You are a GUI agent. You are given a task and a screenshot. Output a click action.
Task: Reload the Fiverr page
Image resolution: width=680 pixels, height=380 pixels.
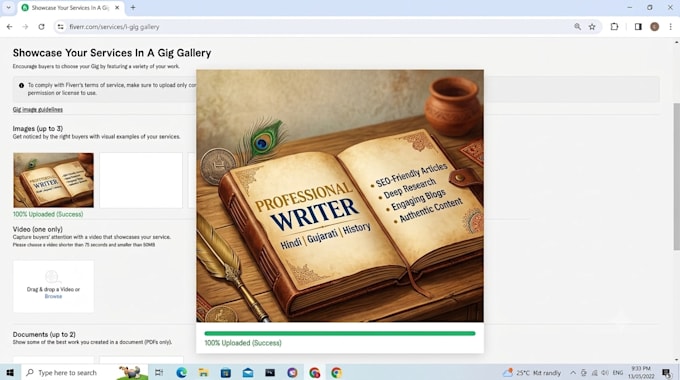point(41,27)
